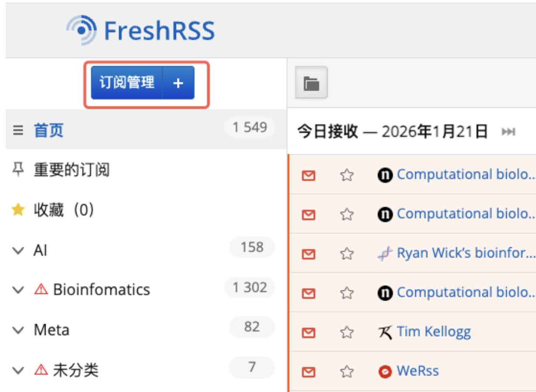Click the 1 549 unread count badge
536x392 pixels.
click(249, 128)
